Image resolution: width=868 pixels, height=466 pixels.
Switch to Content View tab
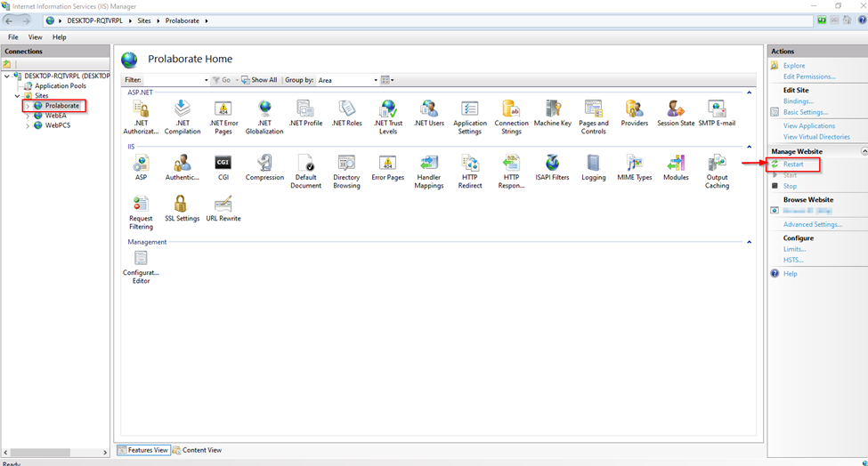click(x=198, y=450)
